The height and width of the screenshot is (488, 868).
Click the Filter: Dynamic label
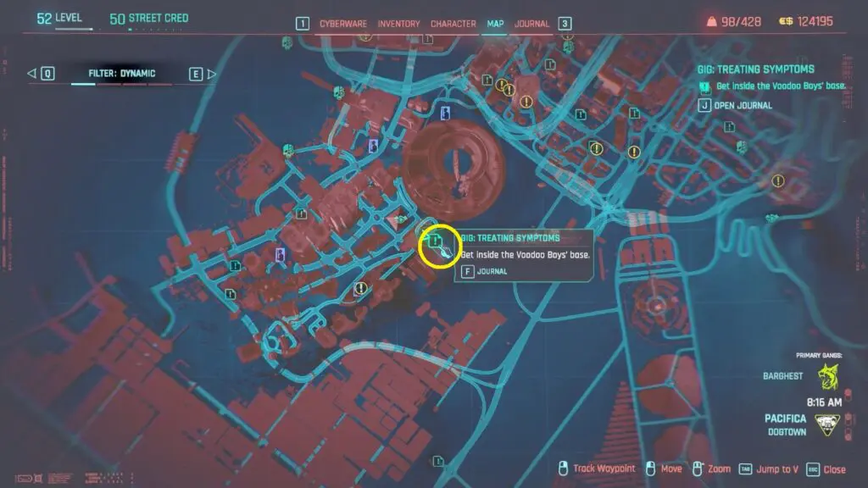pos(122,74)
